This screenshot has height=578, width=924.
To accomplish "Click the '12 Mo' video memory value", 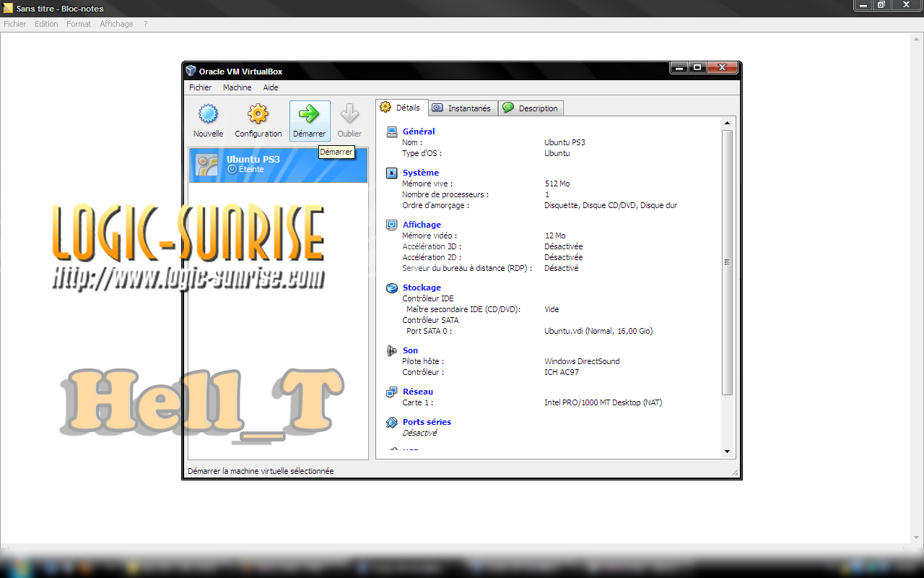I will pyautogui.click(x=555, y=236).
